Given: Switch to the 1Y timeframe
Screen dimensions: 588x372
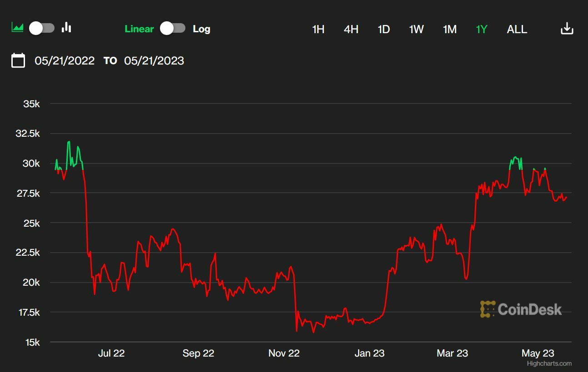Looking at the screenshot, I should (482, 30).
